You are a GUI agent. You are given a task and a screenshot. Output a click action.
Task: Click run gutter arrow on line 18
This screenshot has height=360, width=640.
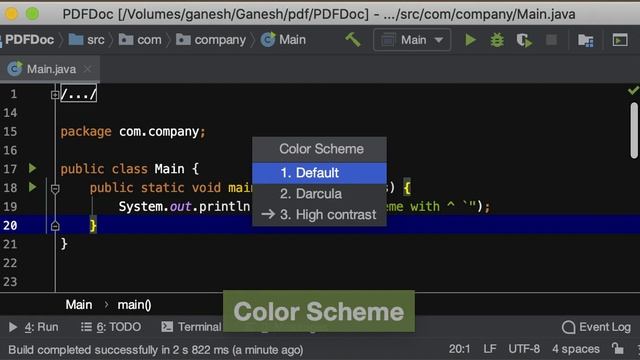[x=32, y=187]
